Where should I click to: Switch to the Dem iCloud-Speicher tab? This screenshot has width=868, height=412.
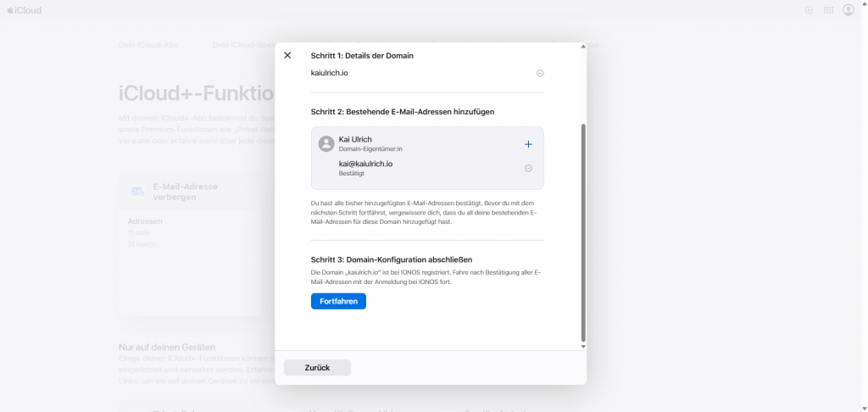(x=242, y=44)
